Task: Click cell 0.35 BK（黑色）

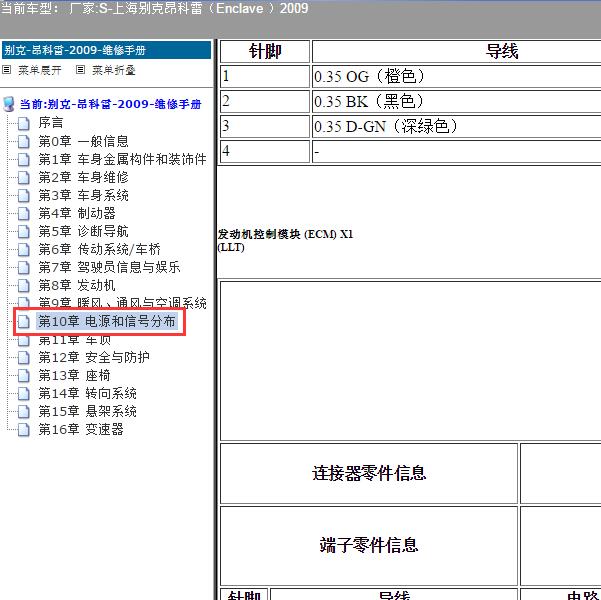Action: [x=456, y=101]
